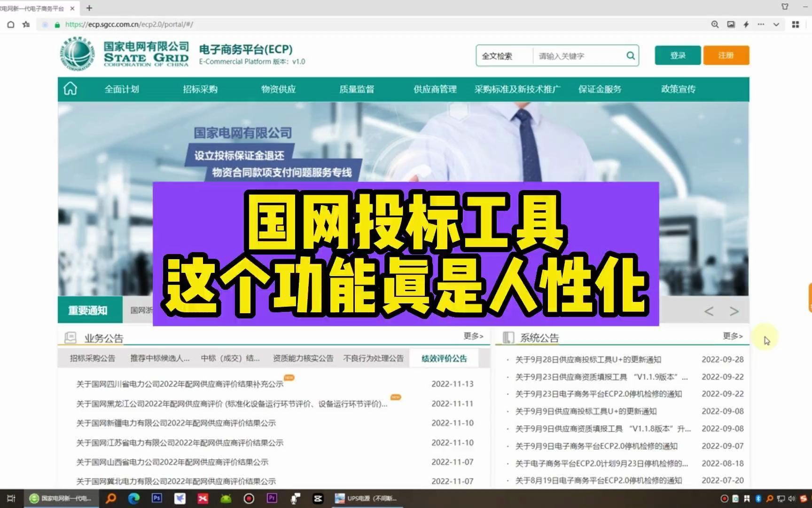
Task: Expand the chevron-down menu in the browser toolbar
Action: click(776, 24)
